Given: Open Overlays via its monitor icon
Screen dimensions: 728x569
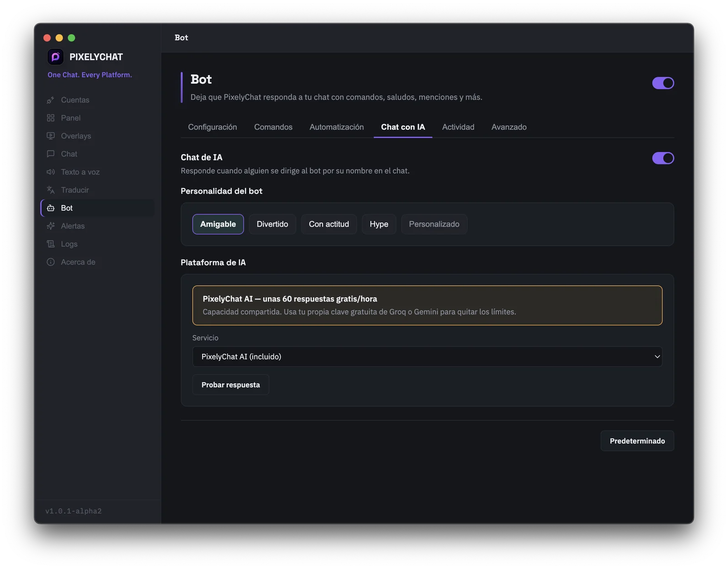Looking at the screenshot, I should click(x=51, y=136).
